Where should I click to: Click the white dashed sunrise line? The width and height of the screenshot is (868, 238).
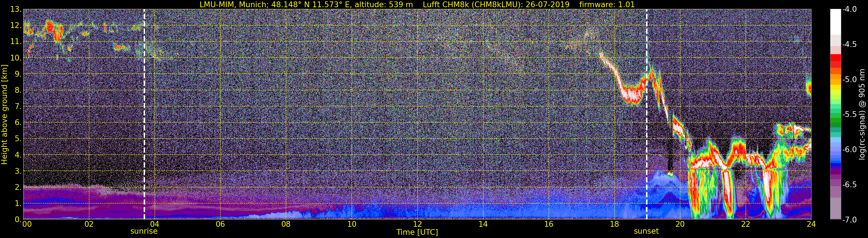(x=144, y=114)
